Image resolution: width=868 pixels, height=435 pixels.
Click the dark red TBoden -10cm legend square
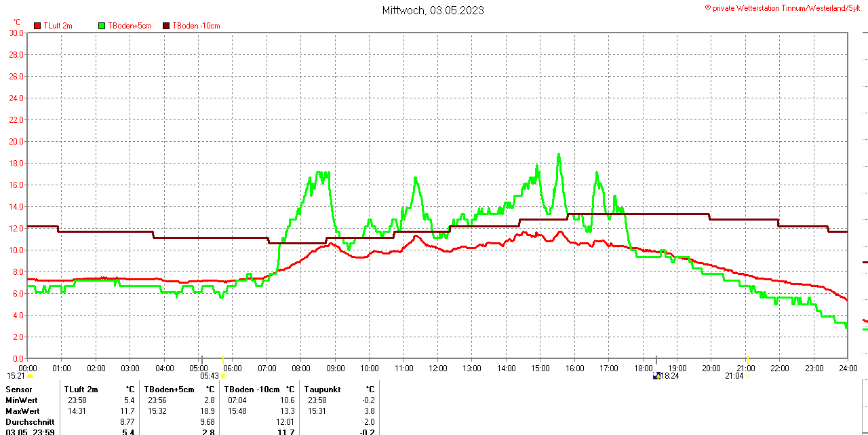point(166,26)
